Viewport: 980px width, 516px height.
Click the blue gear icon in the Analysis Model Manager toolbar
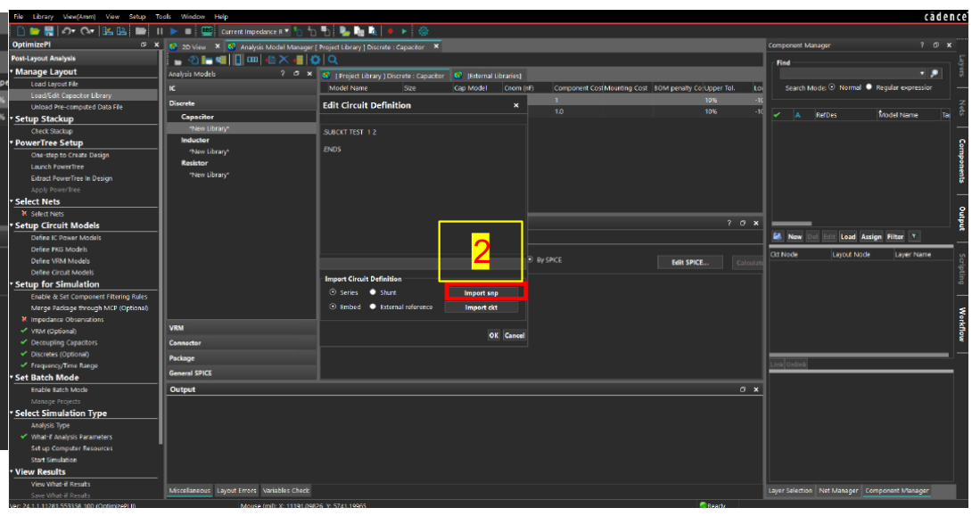click(316, 60)
